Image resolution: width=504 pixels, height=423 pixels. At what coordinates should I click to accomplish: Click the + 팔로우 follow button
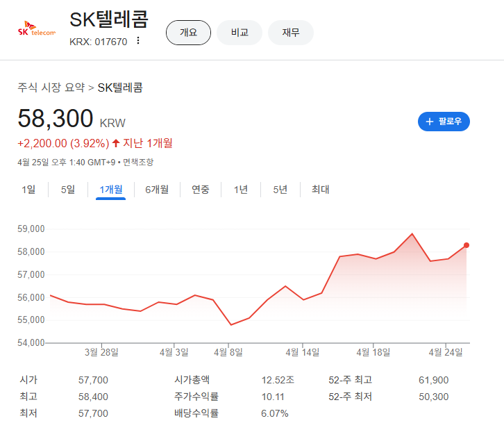coord(444,122)
